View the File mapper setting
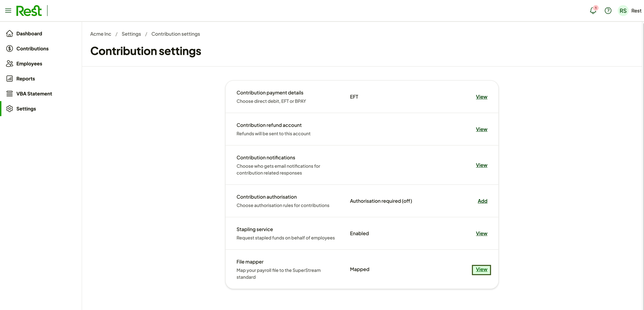Image resolution: width=644 pixels, height=310 pixels. click(x=481, y=270)
